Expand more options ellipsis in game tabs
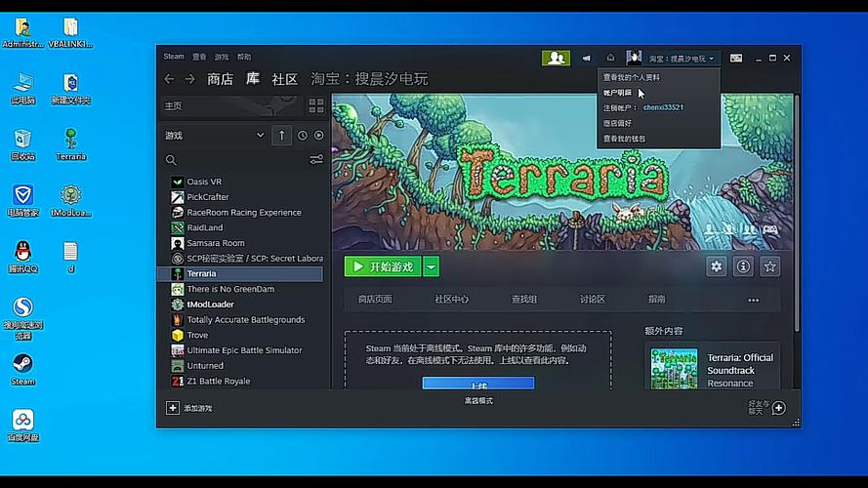This screenshot has width=868, height=488. pyautogui.click(x=754, y=300)
